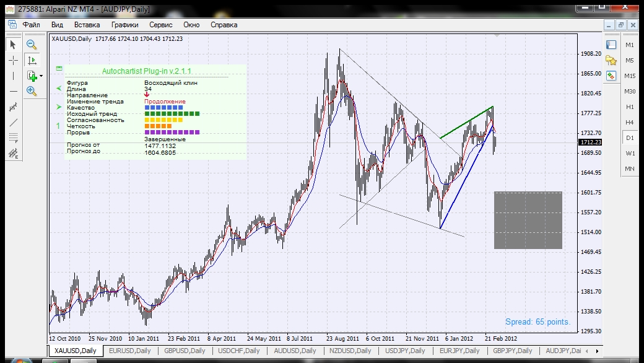Switch to GBPUSD,Daily chart tab

(185, 351)
